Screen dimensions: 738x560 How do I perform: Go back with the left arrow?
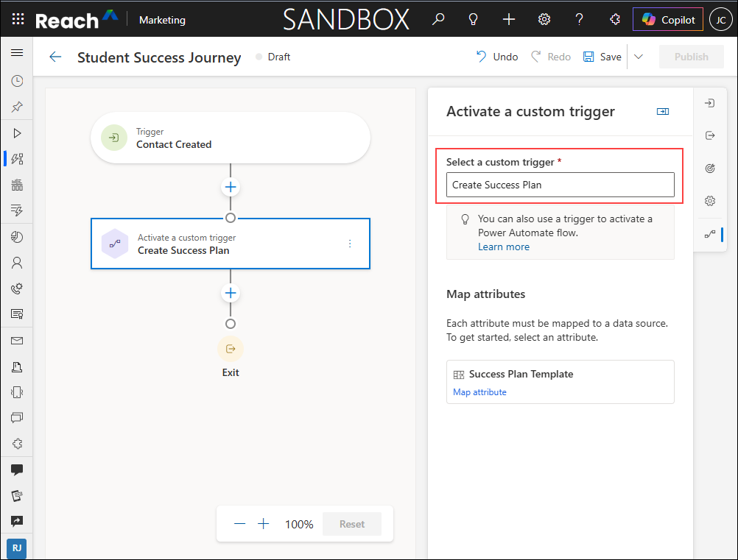[x=55, y=57]
